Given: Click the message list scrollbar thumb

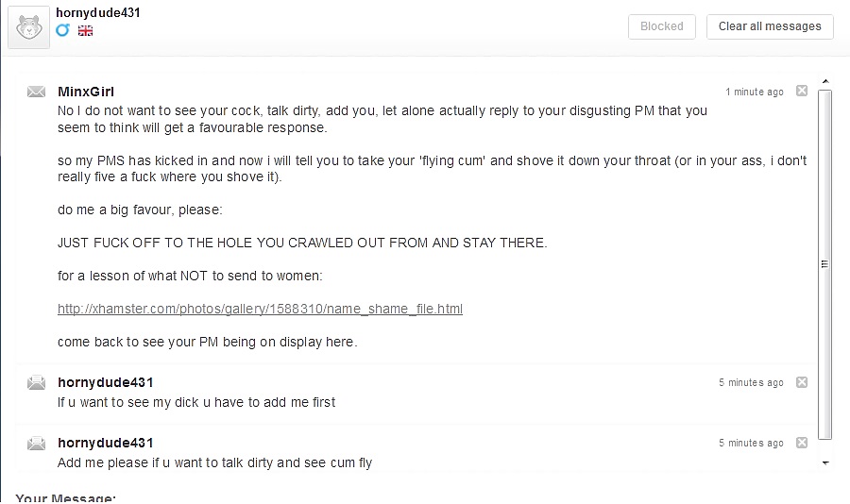Looking at the screenshot, I should tap(824, 264).
